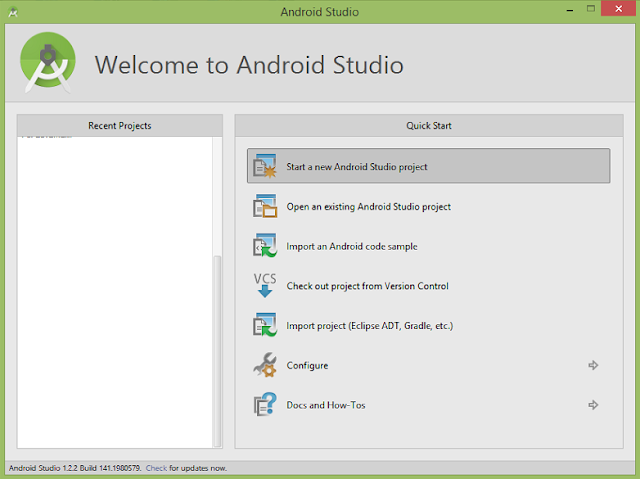The height and width of the screenshot is (479, 640).
Task: Click the new project icon with orange star
Action: click(x=264, y=166)
